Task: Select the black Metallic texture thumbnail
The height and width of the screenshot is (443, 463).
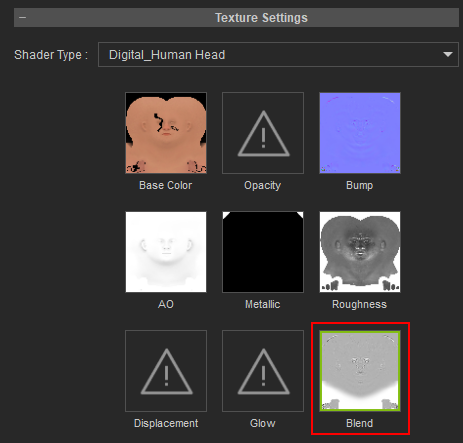Action: tap(263, 252)
